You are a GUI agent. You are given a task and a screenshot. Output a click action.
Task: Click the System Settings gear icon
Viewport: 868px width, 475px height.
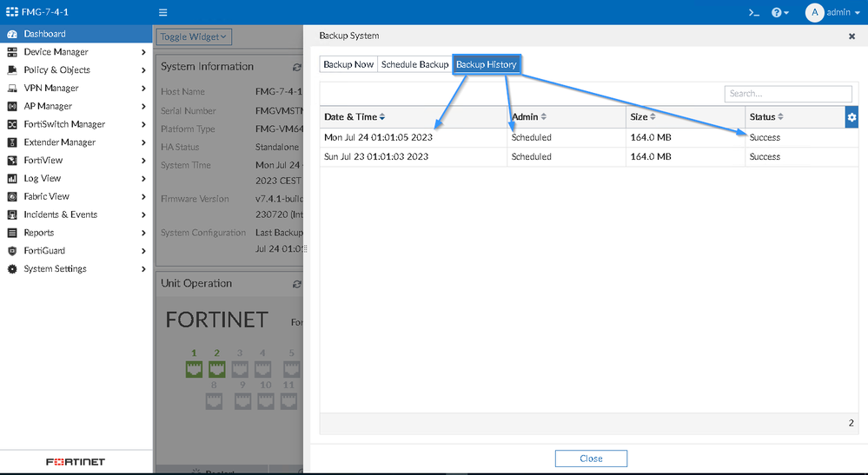[12, 268]
